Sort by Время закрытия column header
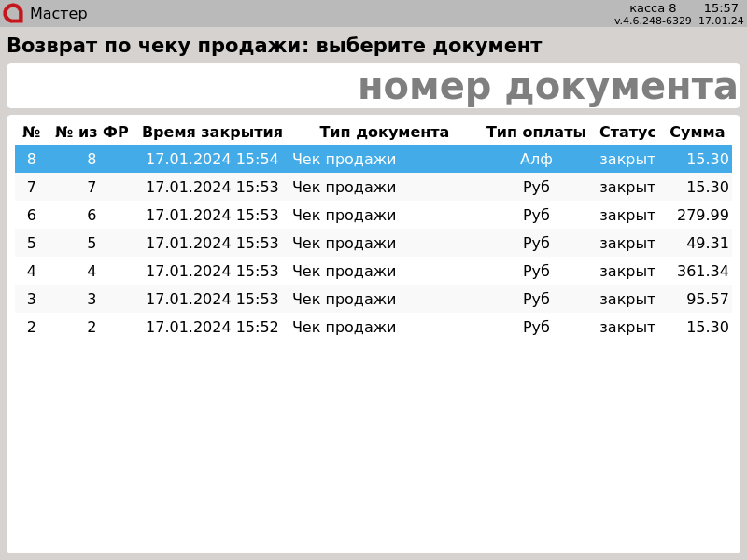This screenshot has height=560, width=747. click(212, 133)
